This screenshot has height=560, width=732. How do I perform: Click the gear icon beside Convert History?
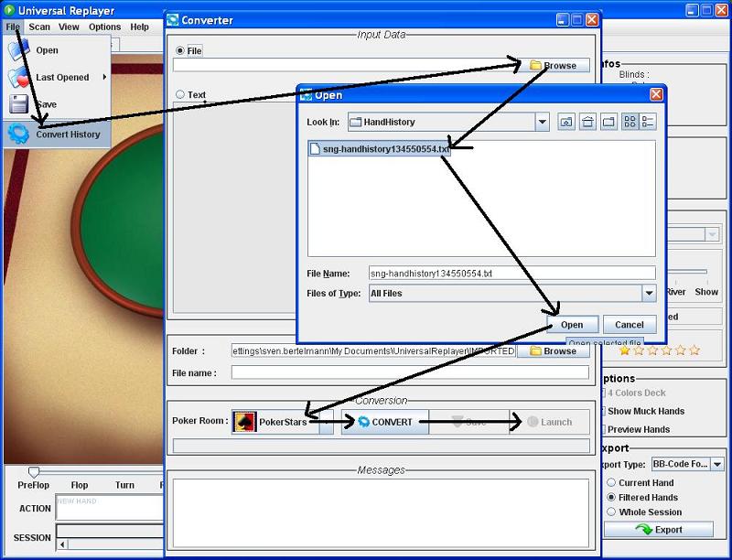18,135
